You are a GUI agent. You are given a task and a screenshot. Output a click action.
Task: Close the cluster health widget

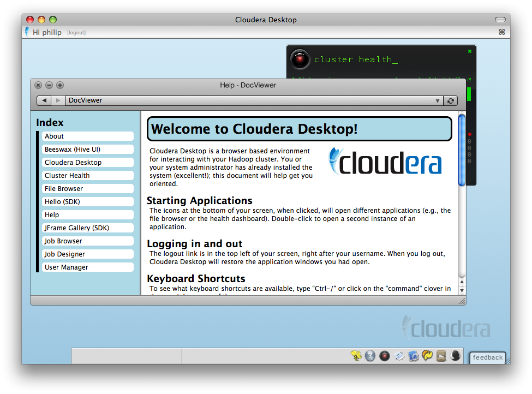click(x=469, y=51)
